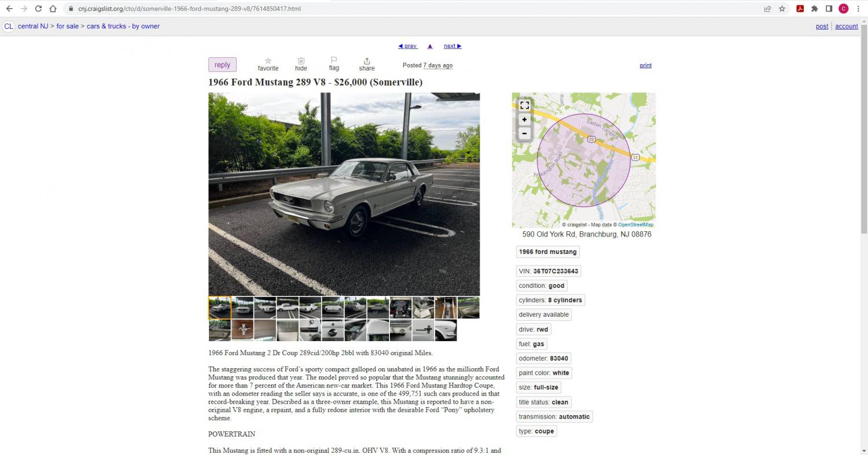The image size is (868, 455).
Task: Open the account link
Action: [846, 26]
